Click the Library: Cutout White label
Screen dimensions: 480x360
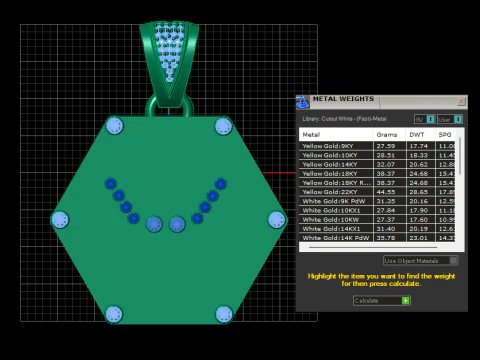point(344,119)
